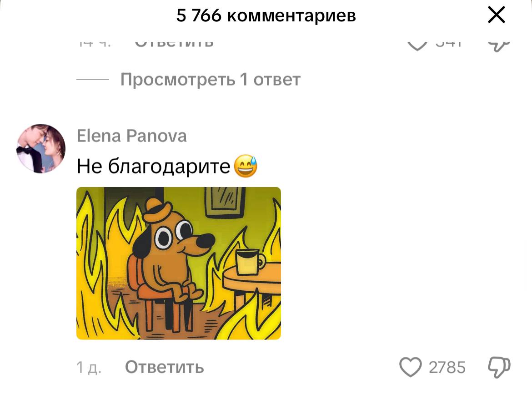Like Elena Panova's comment with the heart

click(410, 367)
